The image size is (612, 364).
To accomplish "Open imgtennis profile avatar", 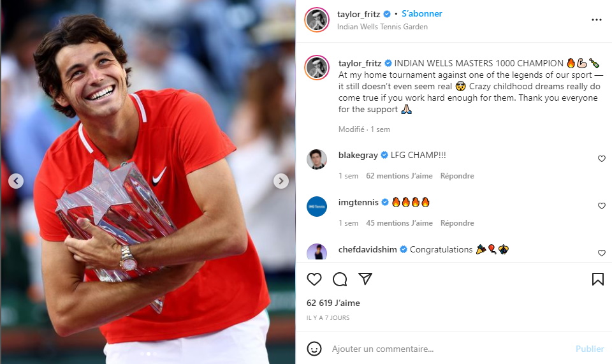I will pyautogui.click(x=317, y=207).
